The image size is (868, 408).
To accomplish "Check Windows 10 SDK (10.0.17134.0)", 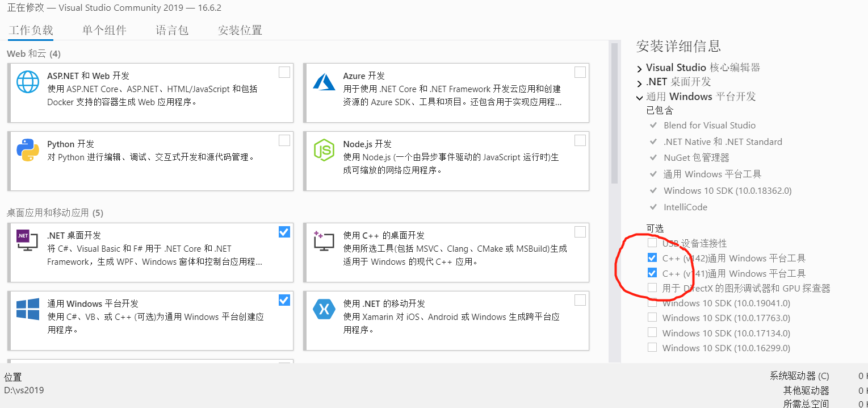I will point(652,333).
